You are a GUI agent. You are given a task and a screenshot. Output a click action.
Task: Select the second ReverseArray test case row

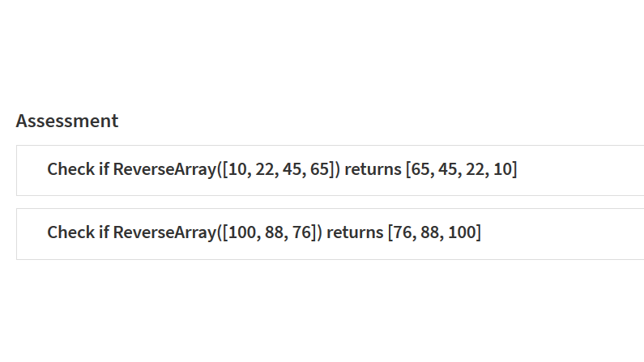click(331, 234)
